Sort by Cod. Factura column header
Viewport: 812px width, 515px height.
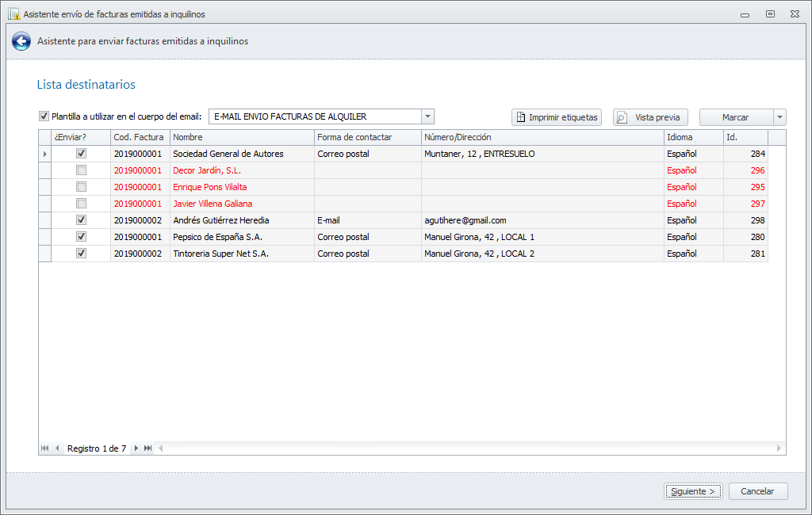tap(140, 137)
